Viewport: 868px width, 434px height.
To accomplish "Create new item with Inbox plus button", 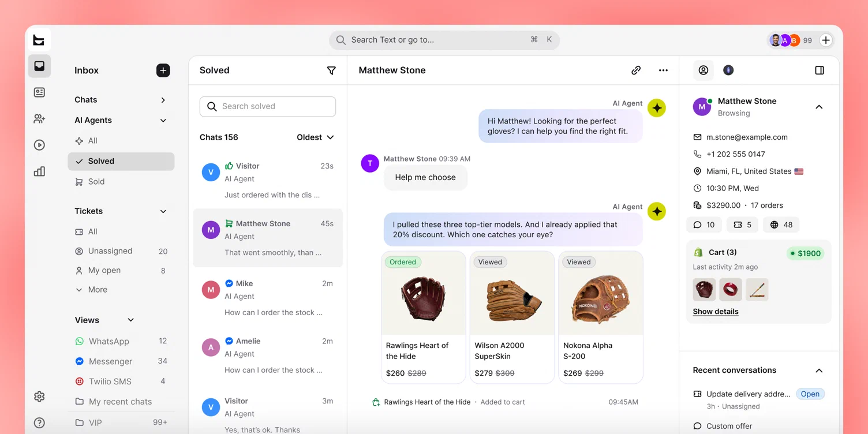I will 163,70.
